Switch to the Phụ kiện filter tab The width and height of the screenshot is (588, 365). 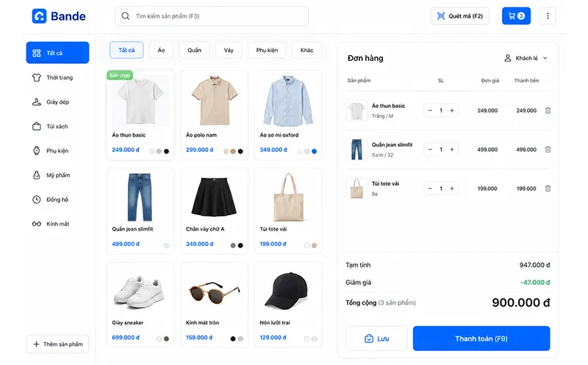[x=267, y=50]
